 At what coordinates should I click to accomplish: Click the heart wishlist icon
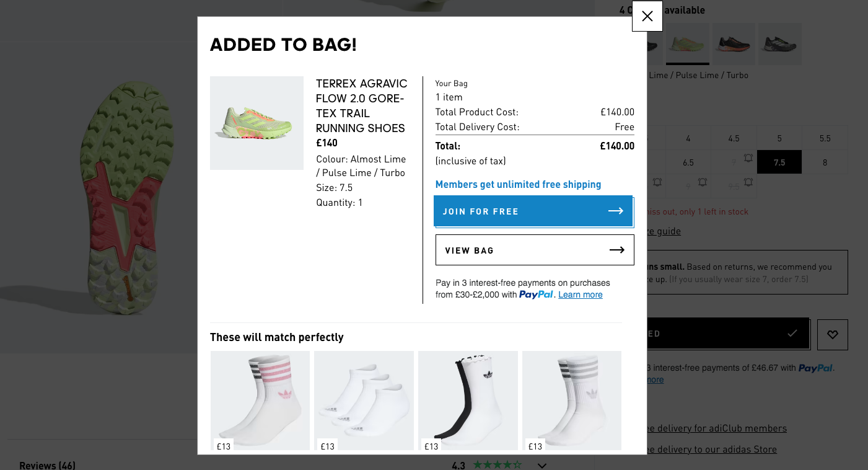tap(832, 334)
